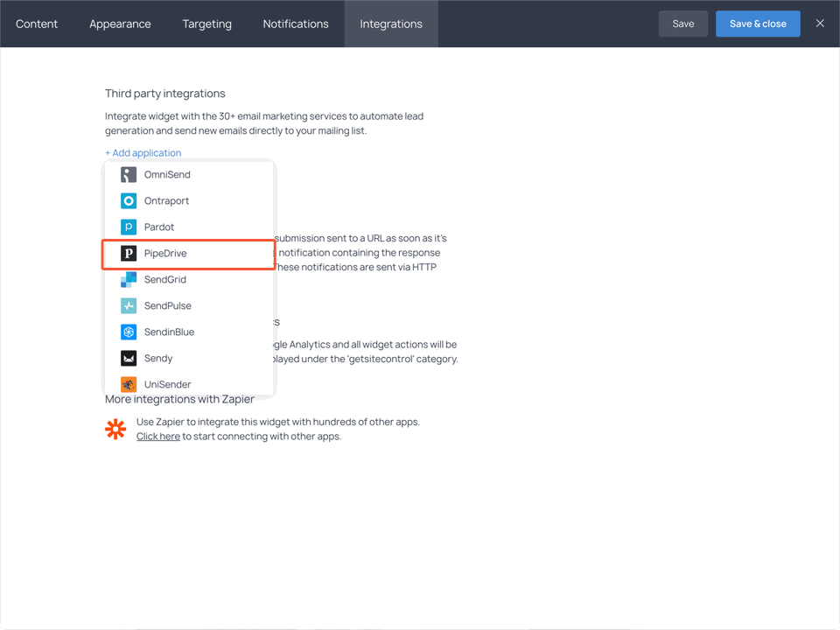
Task: Select the Integrations tab
Action: click(x=390, y=24)
